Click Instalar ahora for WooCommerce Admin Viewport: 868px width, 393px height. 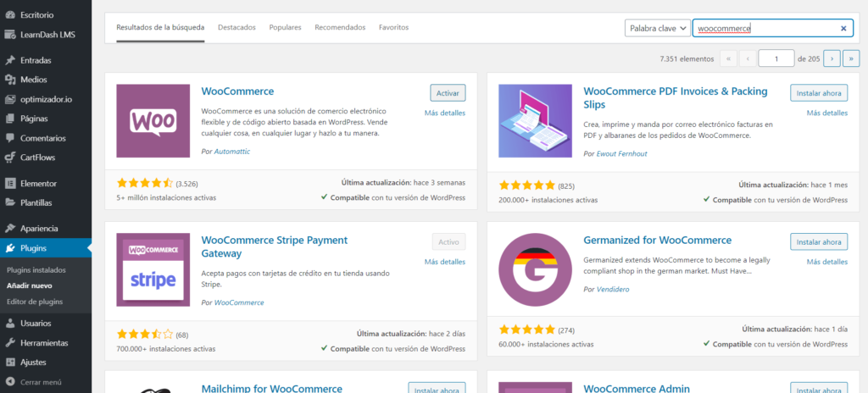pyautogui.click(x=819, y=389)
